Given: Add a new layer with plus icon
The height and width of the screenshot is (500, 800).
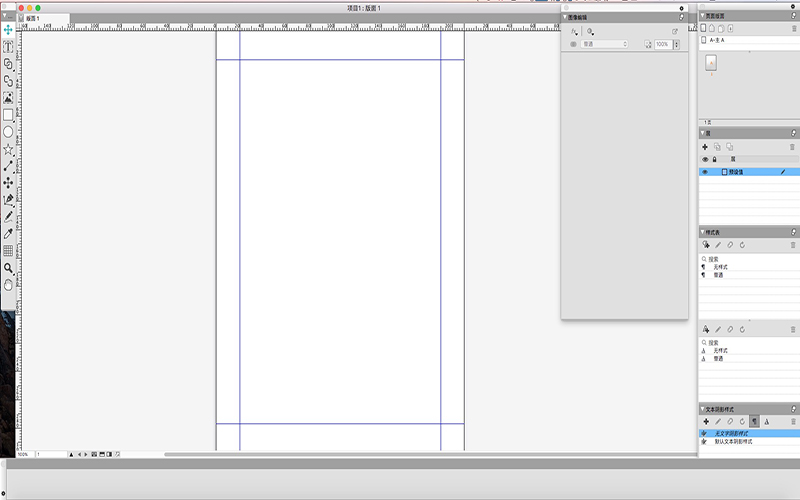Looking at the screenshot, I should click(x=705, y=147).
